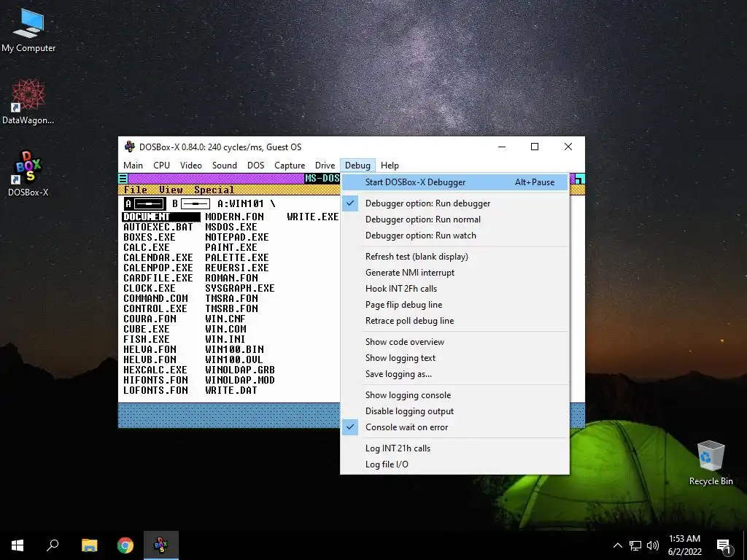The height and width of the screenshot is (560, 747).
Task: Select drive B icon in MS-DOS Executive
Action: [190, 204]
